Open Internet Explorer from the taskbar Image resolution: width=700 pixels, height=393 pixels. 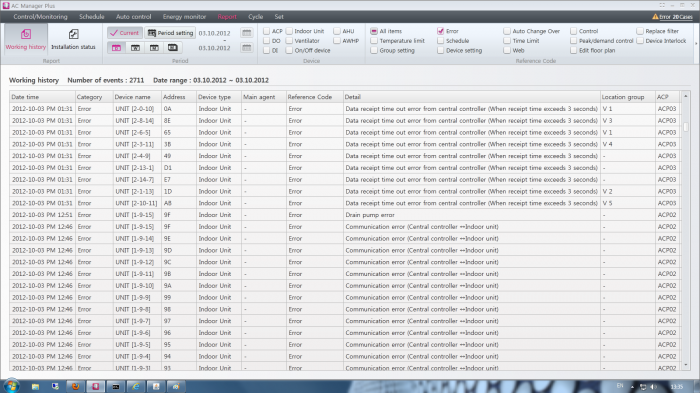(x=136, y=387)
